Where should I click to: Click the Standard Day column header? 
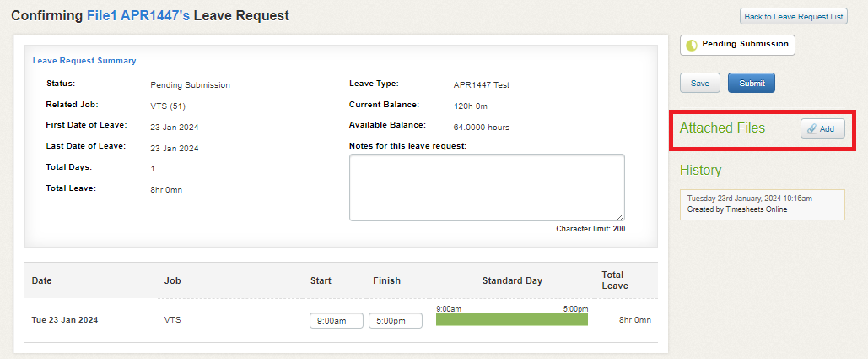click(x=512, y=280)
